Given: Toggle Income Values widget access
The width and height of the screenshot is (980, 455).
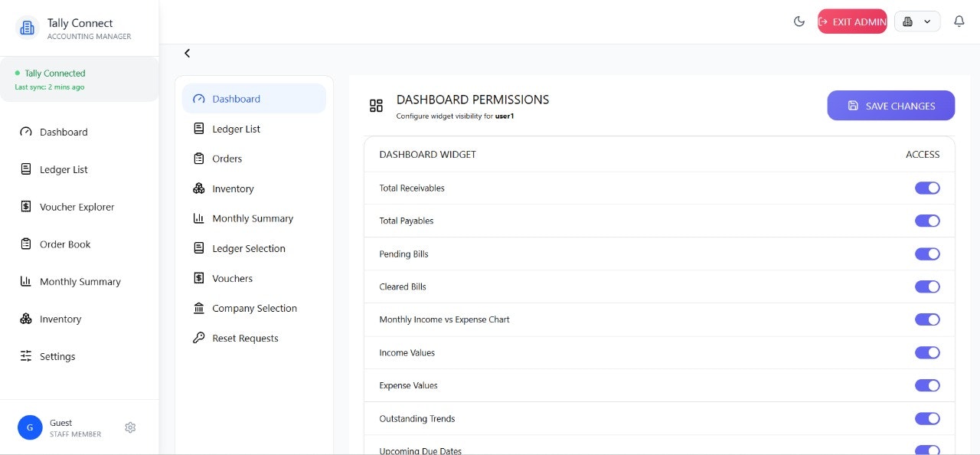Looking at the screenshot, I should click(927, 352).
